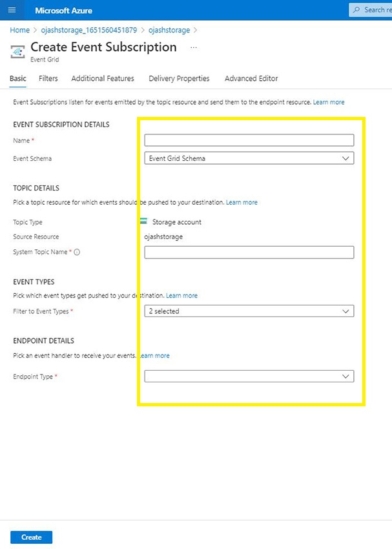Click the Storage account topic type icon
This screenshot has height=549, width=392.
(143, 222)
